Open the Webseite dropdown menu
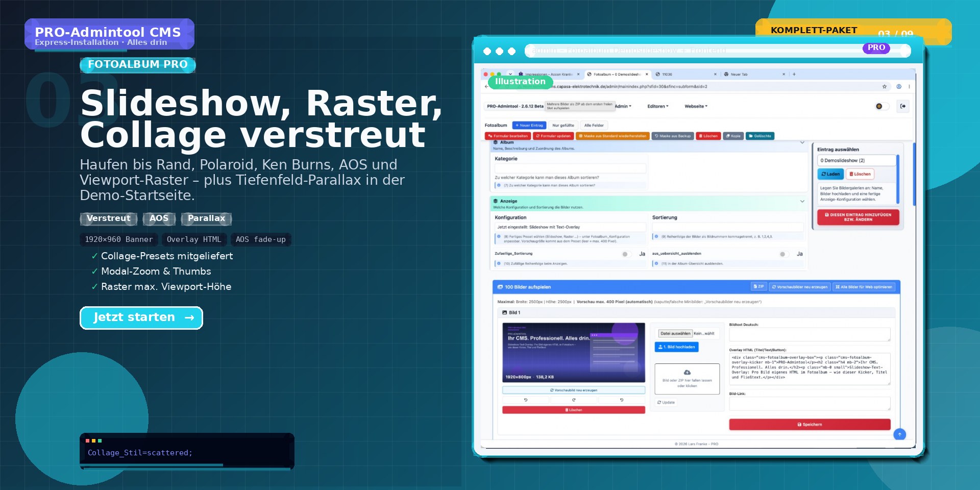The height and width of the screenshot is (490, 980). (x=696, y=106)
